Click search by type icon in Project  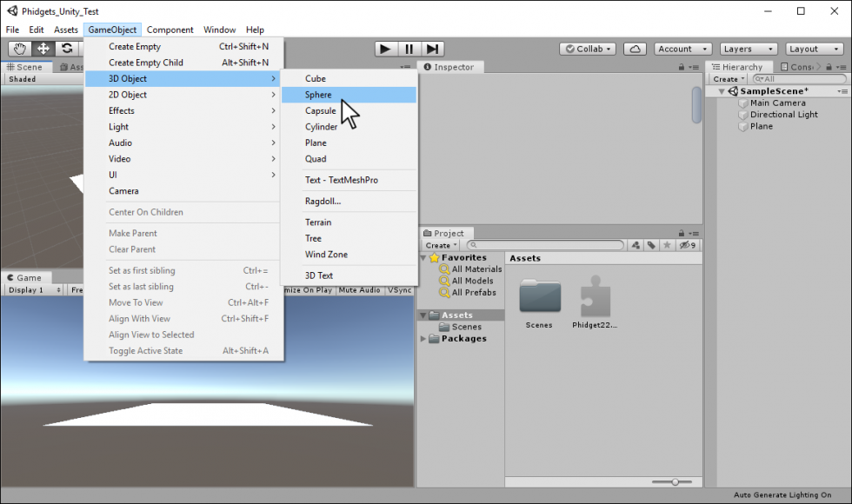click(636, 245)
